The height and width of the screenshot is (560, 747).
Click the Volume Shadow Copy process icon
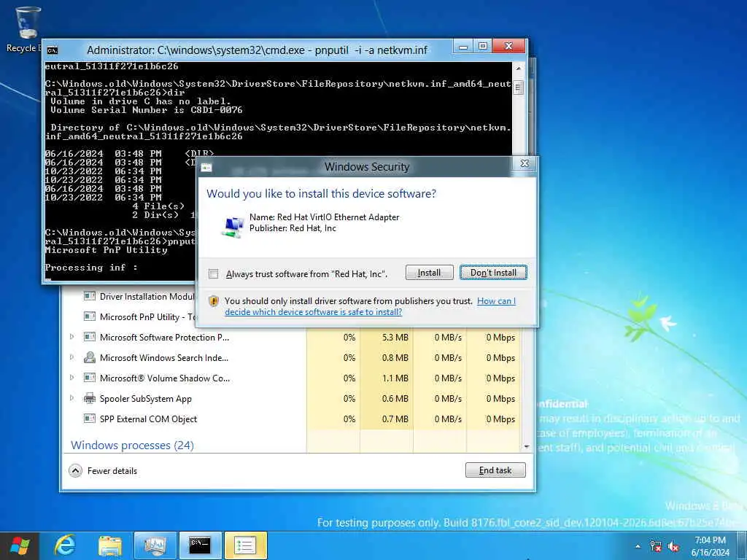click(90, 378)
